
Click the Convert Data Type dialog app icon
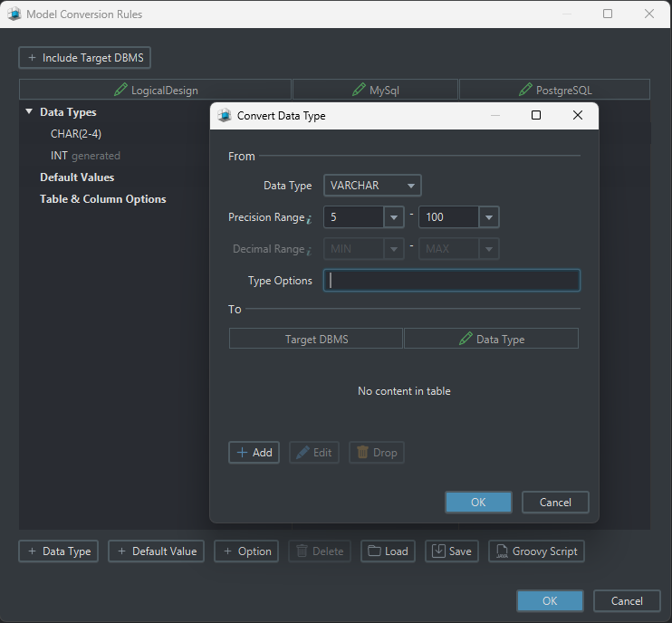[x=225, y=116]
